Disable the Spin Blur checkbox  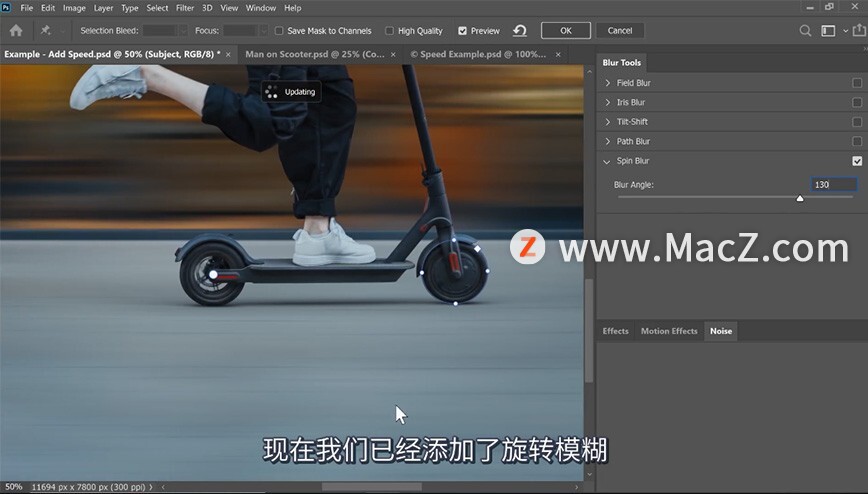857,161
